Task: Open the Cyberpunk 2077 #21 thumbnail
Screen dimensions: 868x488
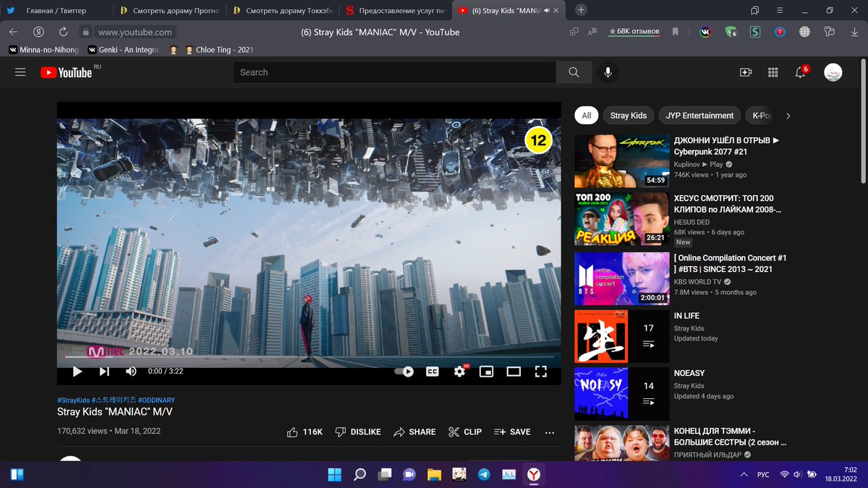Action: [x=621, y=161]
